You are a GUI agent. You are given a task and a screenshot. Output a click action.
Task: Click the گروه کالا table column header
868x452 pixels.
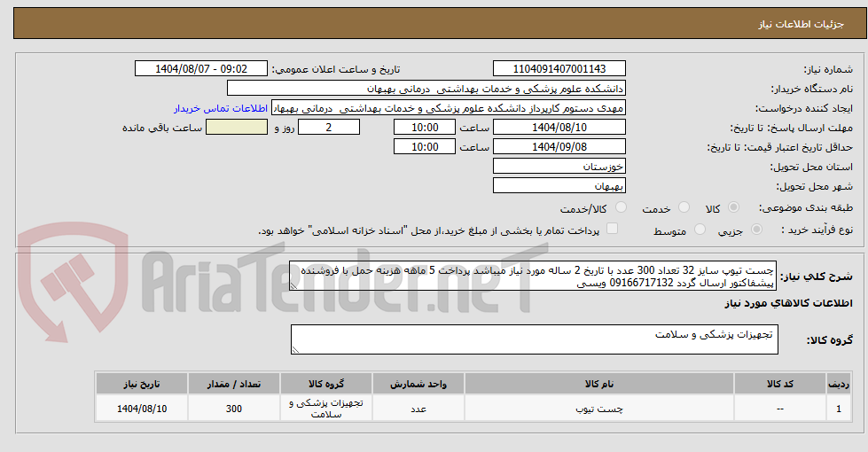(x=326, y=384)
